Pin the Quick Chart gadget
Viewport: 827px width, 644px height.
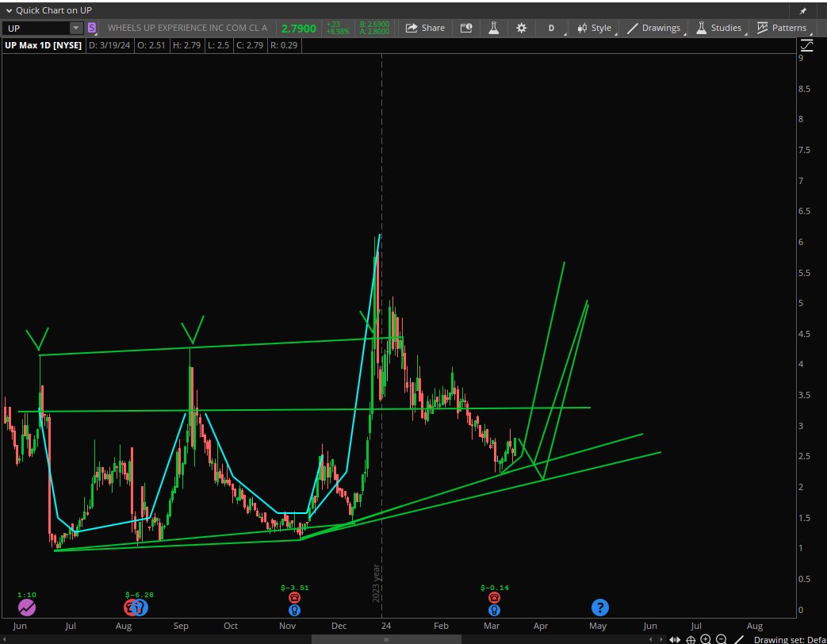point(803,10)
